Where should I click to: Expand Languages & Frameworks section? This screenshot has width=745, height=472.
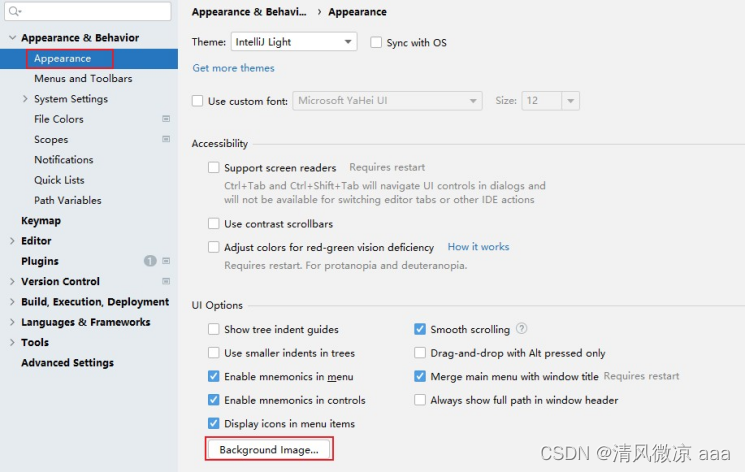tap(12, 322)
